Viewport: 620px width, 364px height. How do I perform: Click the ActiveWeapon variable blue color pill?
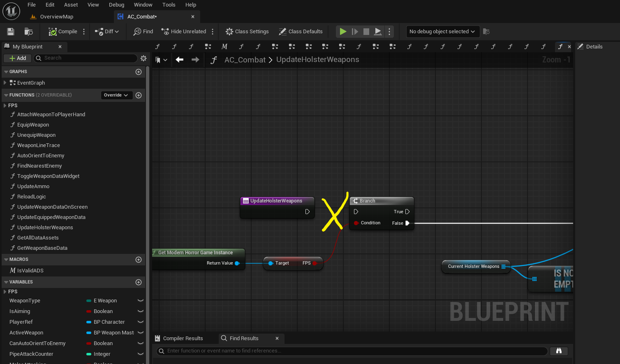click(x=89, y=333)
